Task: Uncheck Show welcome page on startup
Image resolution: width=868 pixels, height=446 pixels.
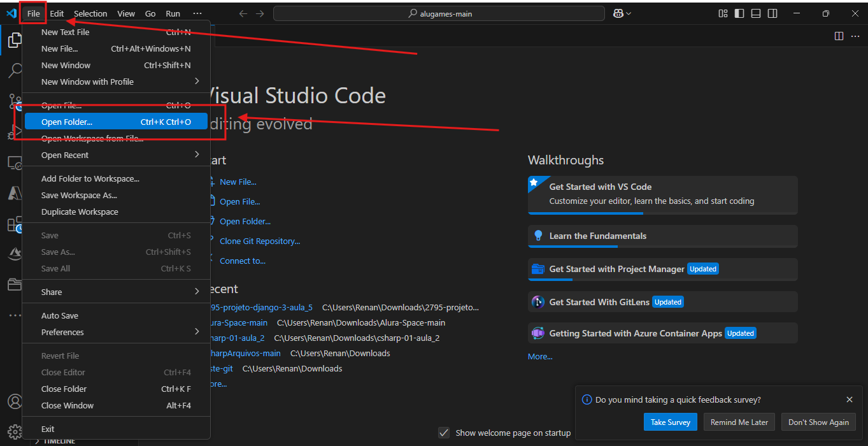Action: tap(445, 433)
